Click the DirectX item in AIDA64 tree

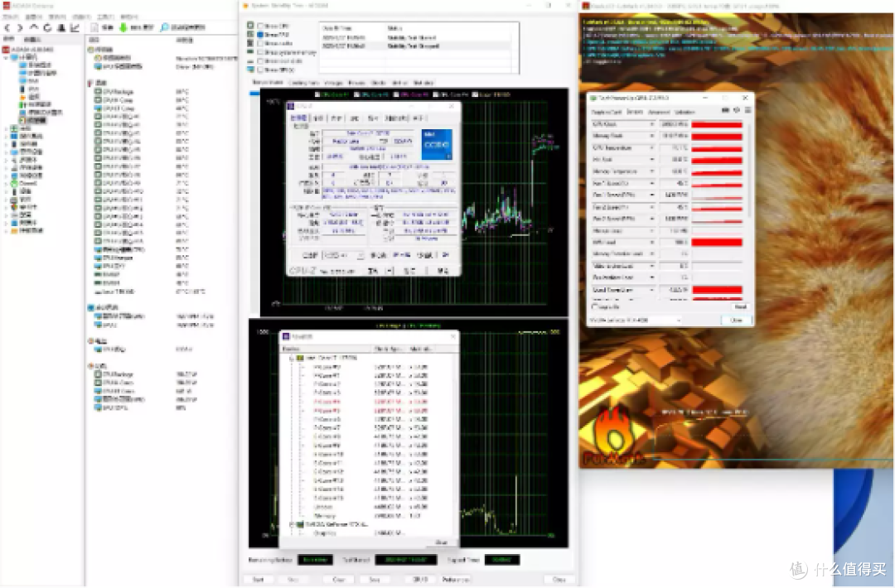pyautogui.click(x=28, y=184)
